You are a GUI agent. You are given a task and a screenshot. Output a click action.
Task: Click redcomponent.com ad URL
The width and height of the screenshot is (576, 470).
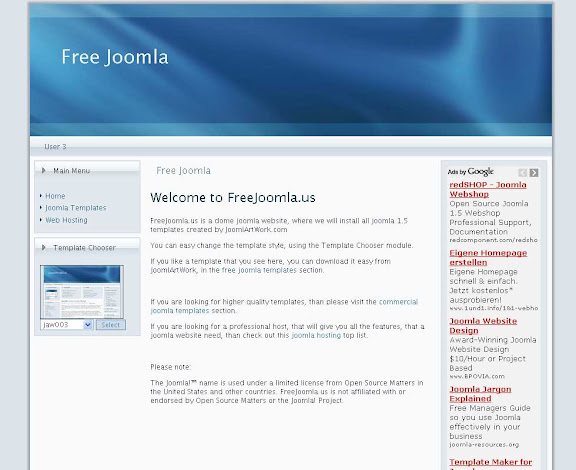pos(493,240)
